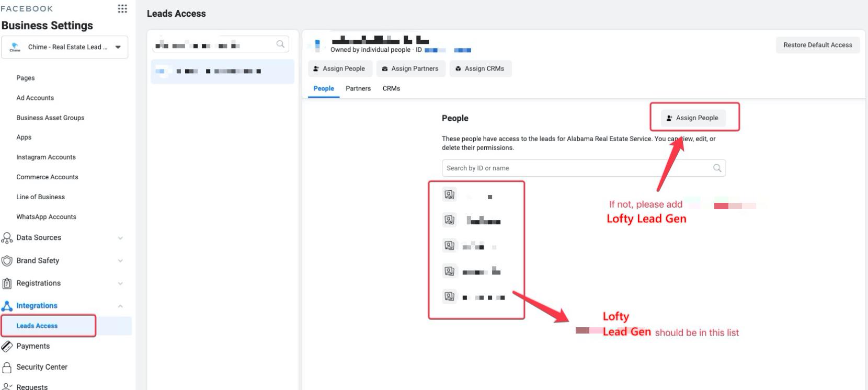Click the second person avatar in People list
This screenshot has width=868, height=390.
point(449,220)
